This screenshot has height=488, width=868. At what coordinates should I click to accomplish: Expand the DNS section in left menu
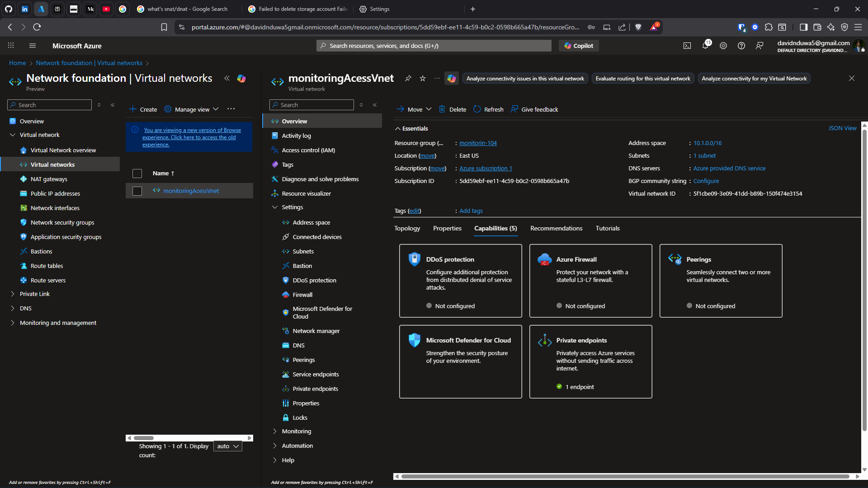[12, 308]
